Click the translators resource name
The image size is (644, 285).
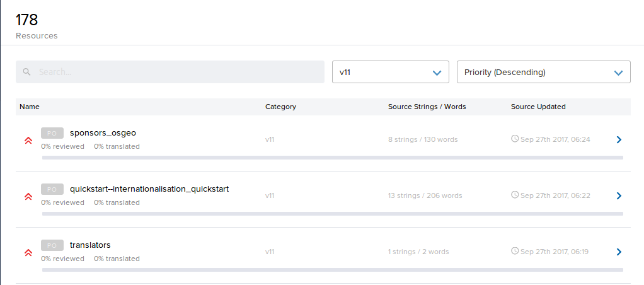click(x=90, y=245)
